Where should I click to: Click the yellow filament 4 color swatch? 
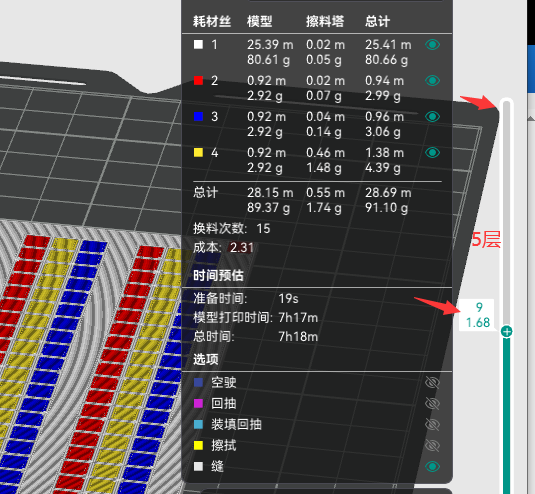tap(198, 152)
